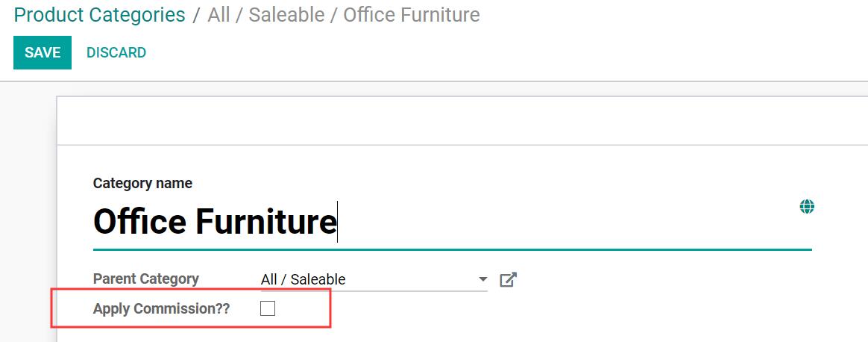This screenshot has height=342, width=868.
Task: Open the 'All' breadcrumb entry
Action: point(218,14)
